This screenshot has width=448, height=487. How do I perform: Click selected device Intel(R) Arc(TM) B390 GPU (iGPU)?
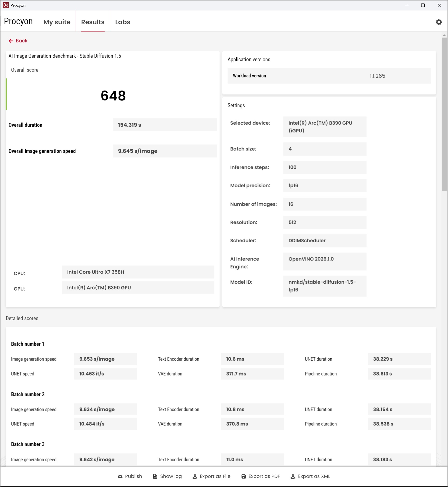pos(325,127)
